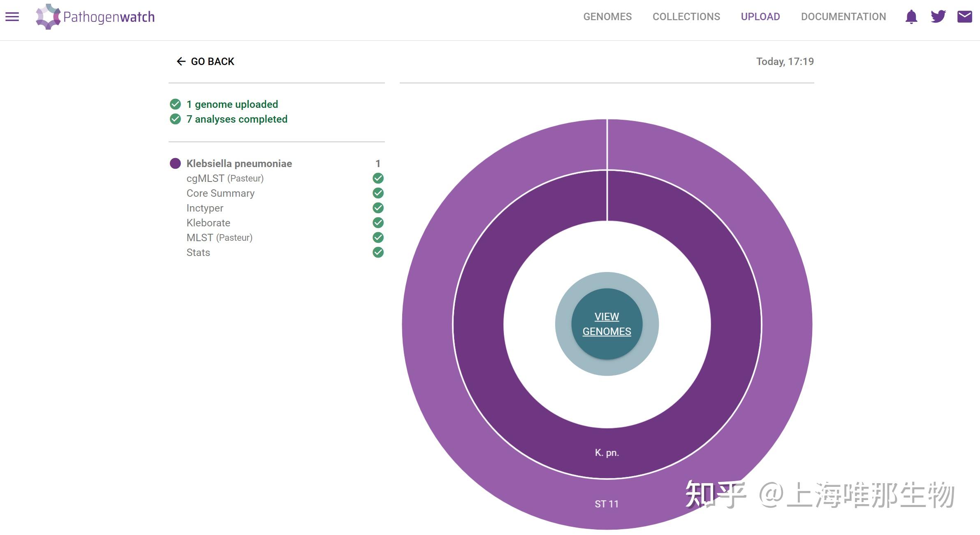Navigate to GENOMES menu tab
This screenshot has height=535, width=980.
pyautogui.click(x=606, y=17)
